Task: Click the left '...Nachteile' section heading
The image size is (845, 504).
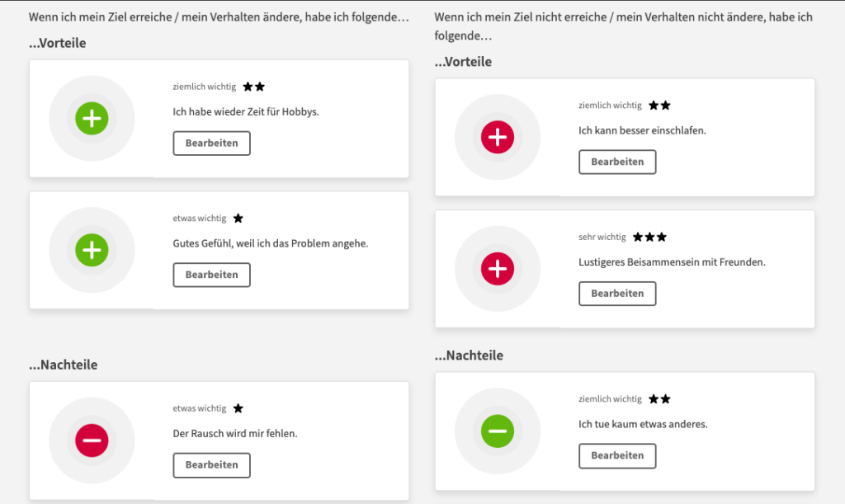Action: [64, 365]
